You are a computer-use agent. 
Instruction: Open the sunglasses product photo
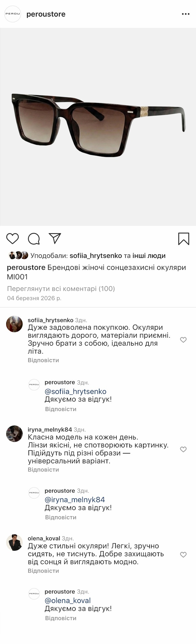(x=98, y=127)
